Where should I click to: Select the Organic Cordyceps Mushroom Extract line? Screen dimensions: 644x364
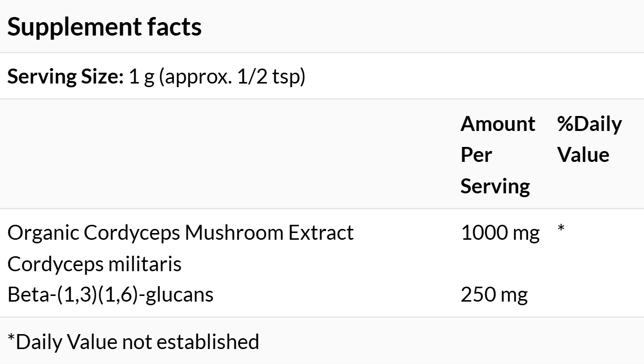click(180, 233)
